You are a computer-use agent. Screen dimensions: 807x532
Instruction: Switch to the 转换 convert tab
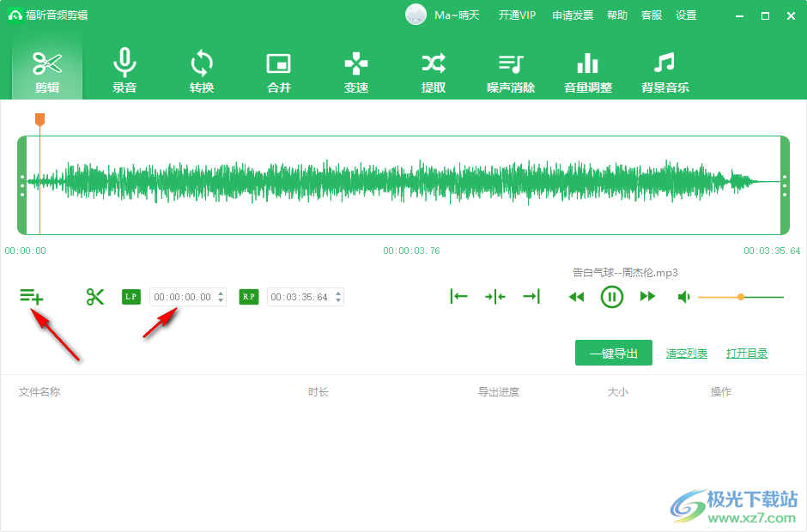(x=201, y=72)
